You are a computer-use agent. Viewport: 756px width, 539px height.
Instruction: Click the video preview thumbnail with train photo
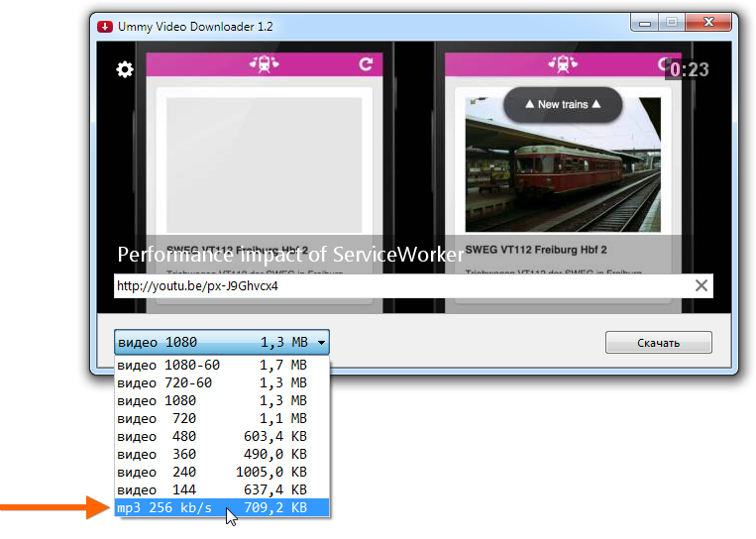563,164
